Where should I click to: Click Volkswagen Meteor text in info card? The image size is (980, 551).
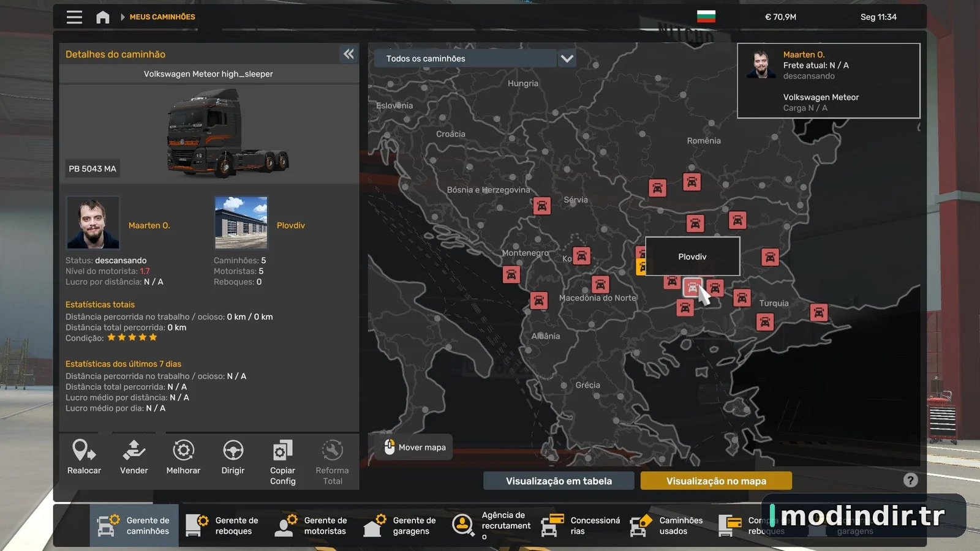[x=821, y=97]
